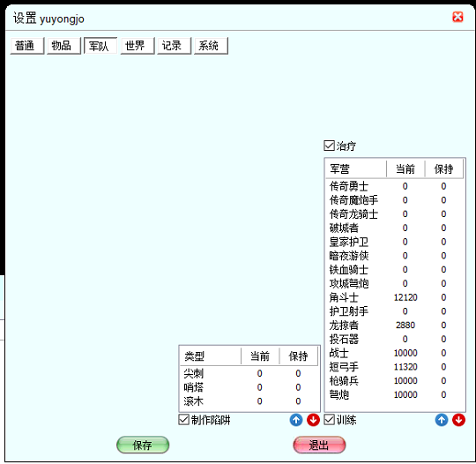Toggle the 治疗 checkbox
The height and width of the screenshot is (464, 476).
tap(329, 146)
